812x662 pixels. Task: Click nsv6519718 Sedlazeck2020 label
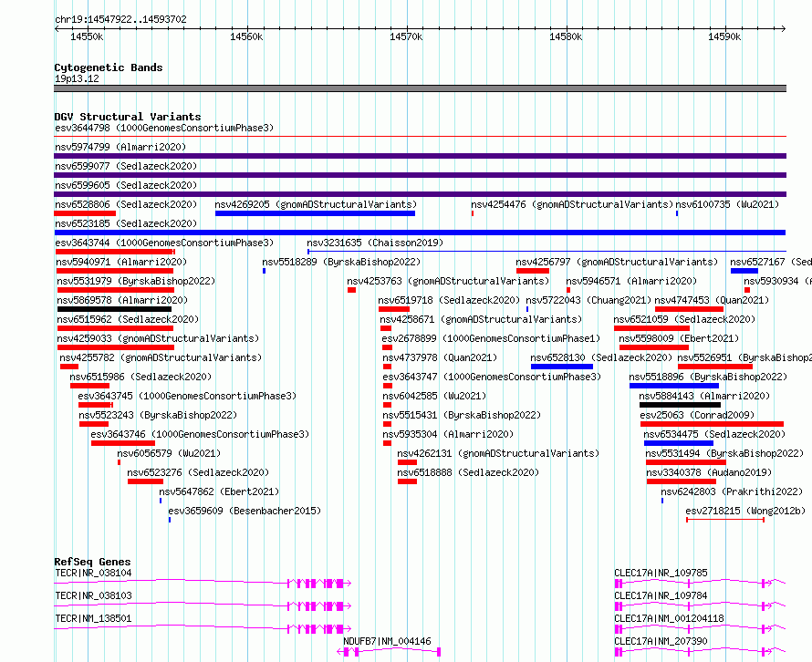coord(449,300)
